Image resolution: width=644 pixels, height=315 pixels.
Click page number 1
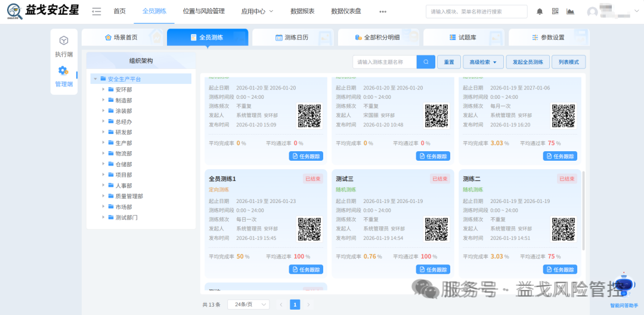(295, 304)
